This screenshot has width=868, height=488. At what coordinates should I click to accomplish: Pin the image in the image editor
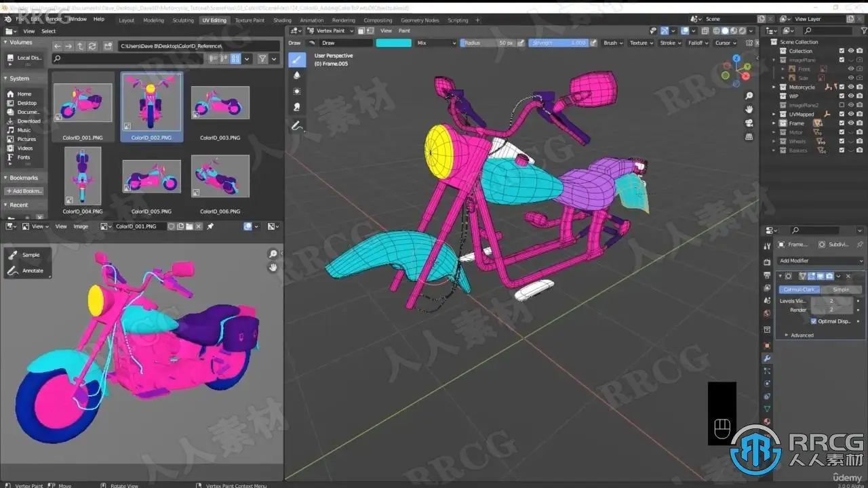[x=210, y=226]
